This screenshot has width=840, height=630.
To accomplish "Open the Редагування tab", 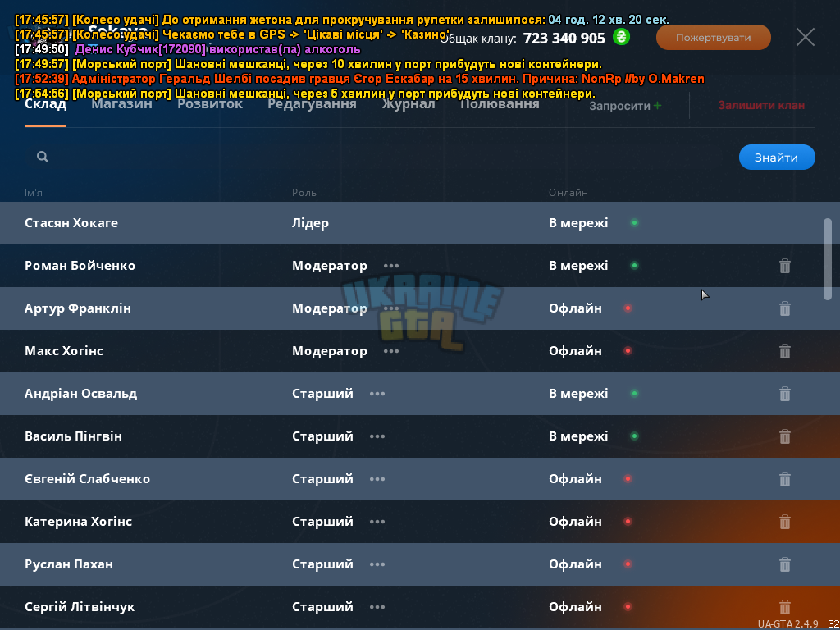I will tap(312, 104).
